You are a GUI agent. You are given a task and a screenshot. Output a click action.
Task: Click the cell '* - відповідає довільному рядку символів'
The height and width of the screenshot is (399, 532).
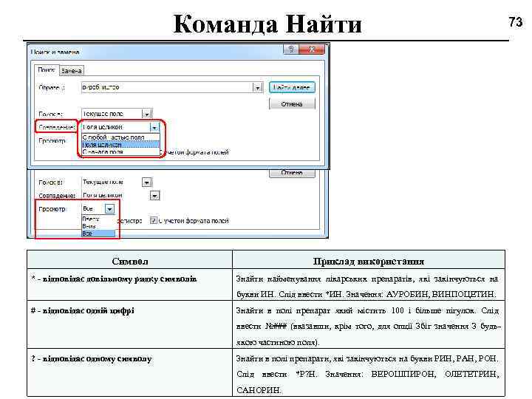click(x=129, y=284)
